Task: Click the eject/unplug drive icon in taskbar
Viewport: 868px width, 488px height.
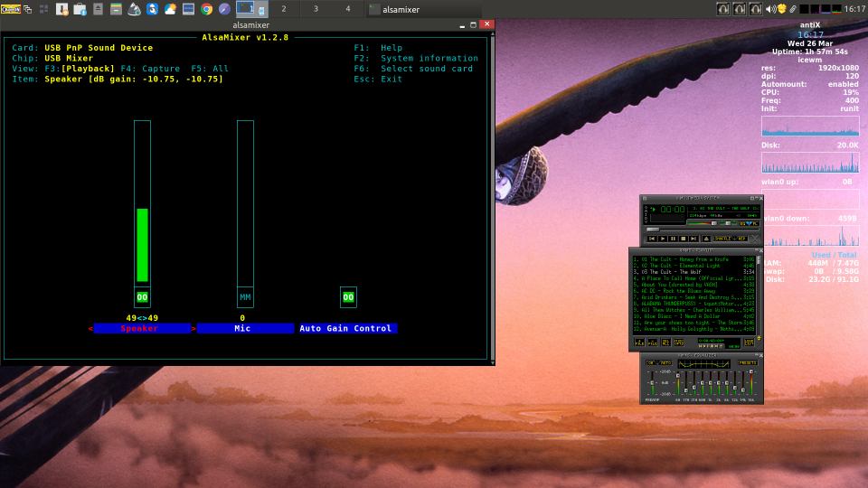Action: click(x=98, y=9)
